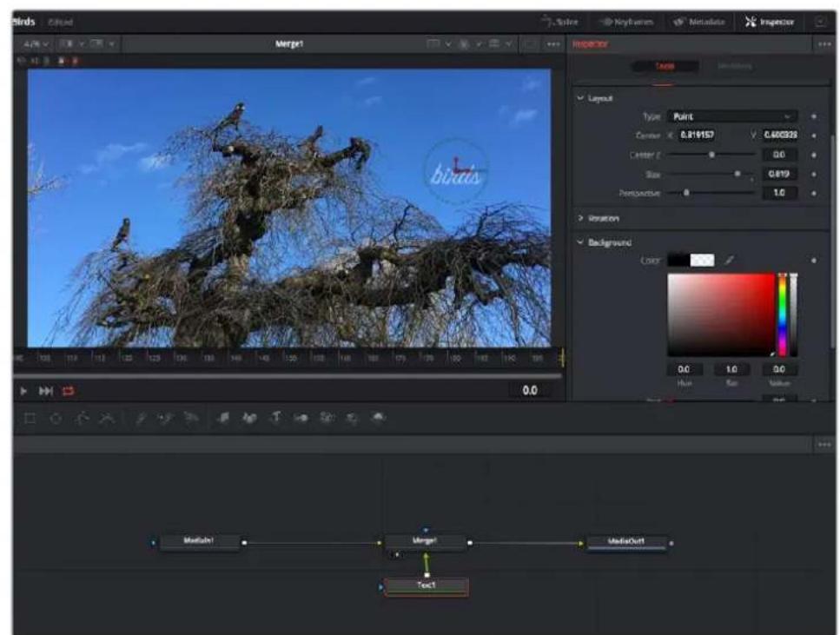Skip to the last frame
The height and width of the screenshot is (635, 840).
point(46,391)
